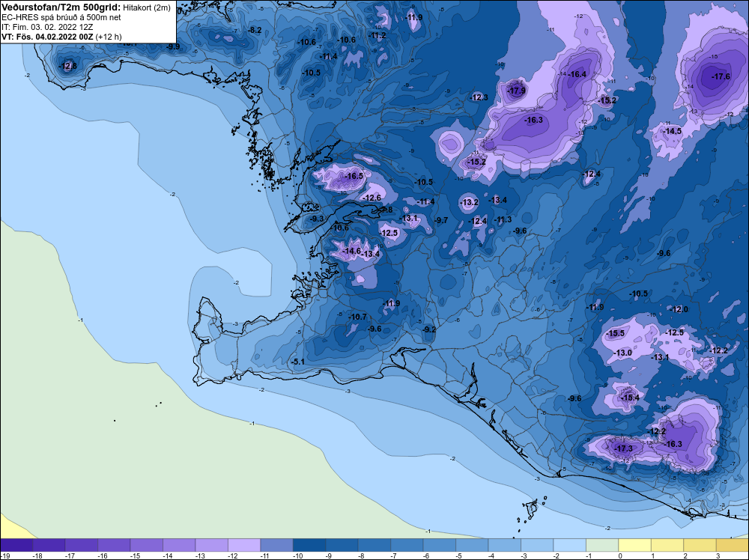749x560 pixels.
Task: Click the -12.8 temperature label
Action: point(68,66)
